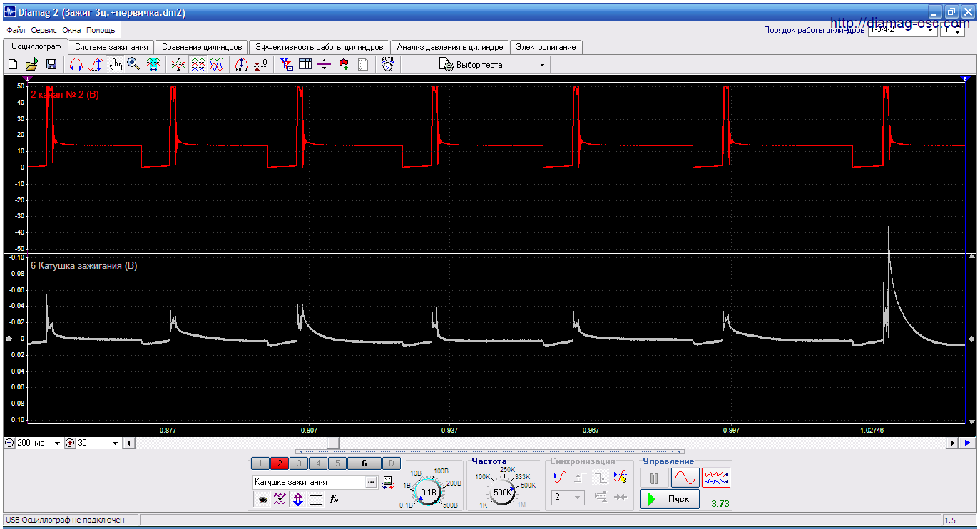
Task: Click the waveform filter icon under sensor name
Action: coord(280,500)
